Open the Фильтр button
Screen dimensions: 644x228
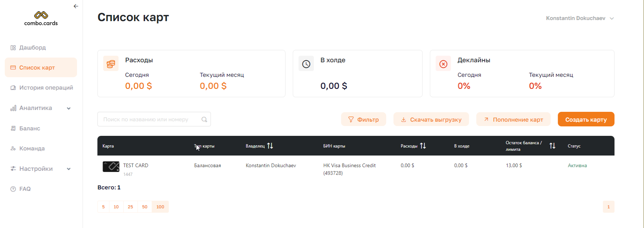(363, 119)
